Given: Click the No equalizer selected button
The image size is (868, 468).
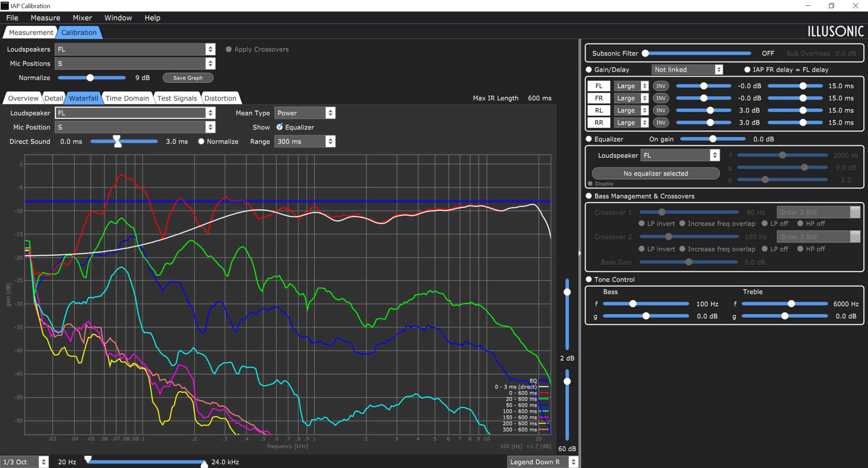Looking at the screenshot, I should (656, 173).
